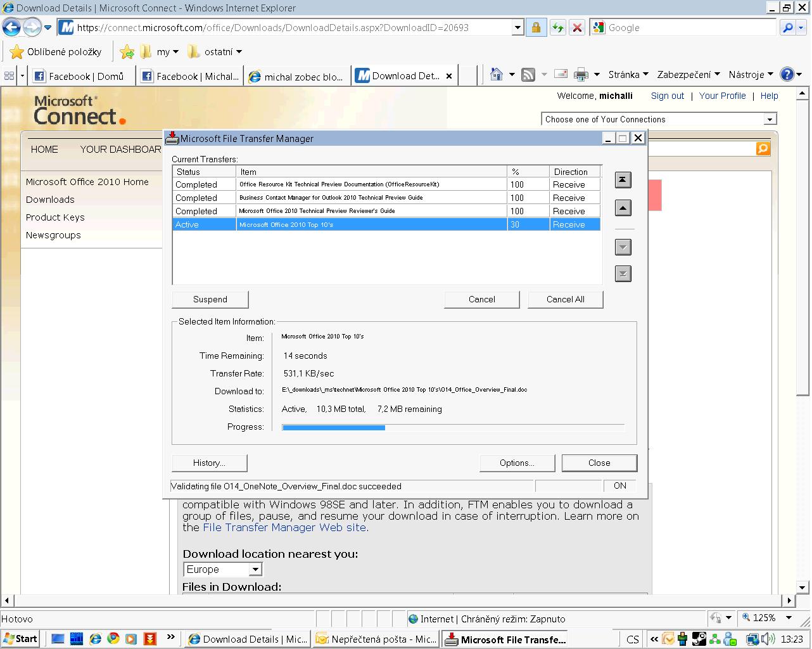Click the Read mail envelope icon
This screenshot has width=812, height=649.
[561, 74]
